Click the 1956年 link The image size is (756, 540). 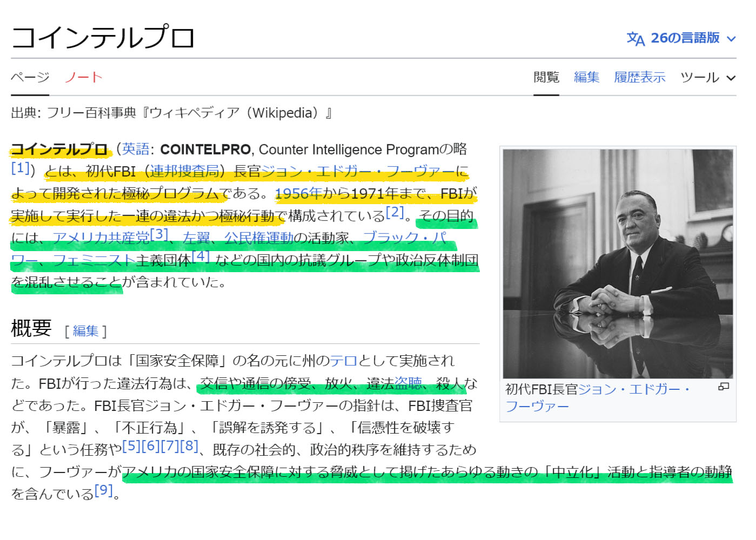point(299,193)
